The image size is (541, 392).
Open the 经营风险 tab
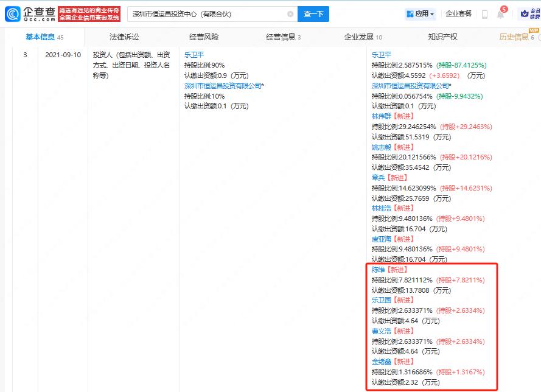[x=204, y=37]
